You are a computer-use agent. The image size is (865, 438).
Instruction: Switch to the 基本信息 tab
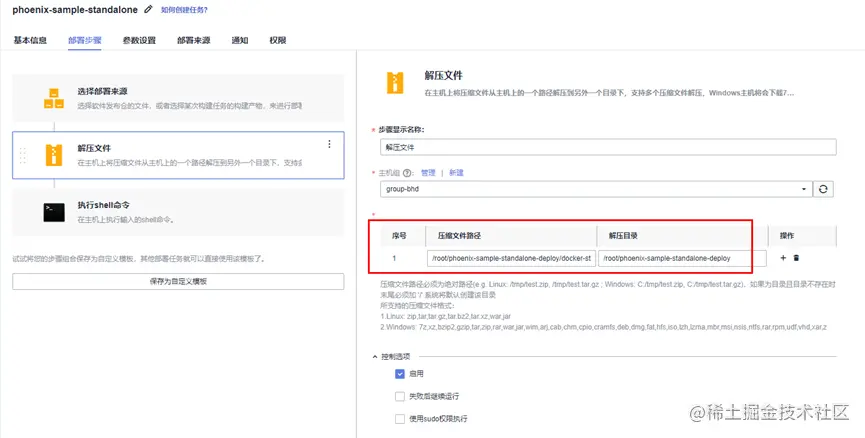click(30, 40)
